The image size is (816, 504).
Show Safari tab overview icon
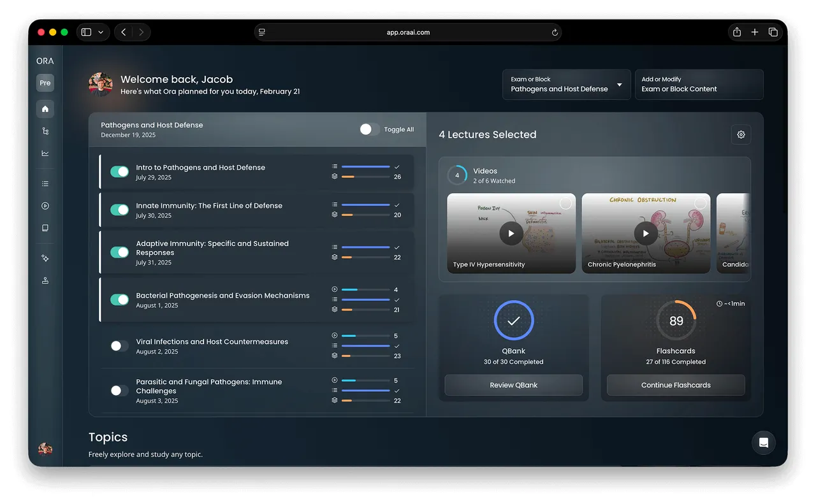point(773,32)
